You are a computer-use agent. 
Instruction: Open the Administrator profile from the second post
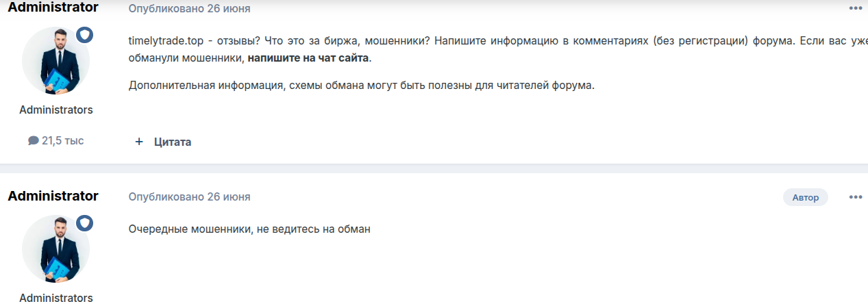tap(53, 196)
